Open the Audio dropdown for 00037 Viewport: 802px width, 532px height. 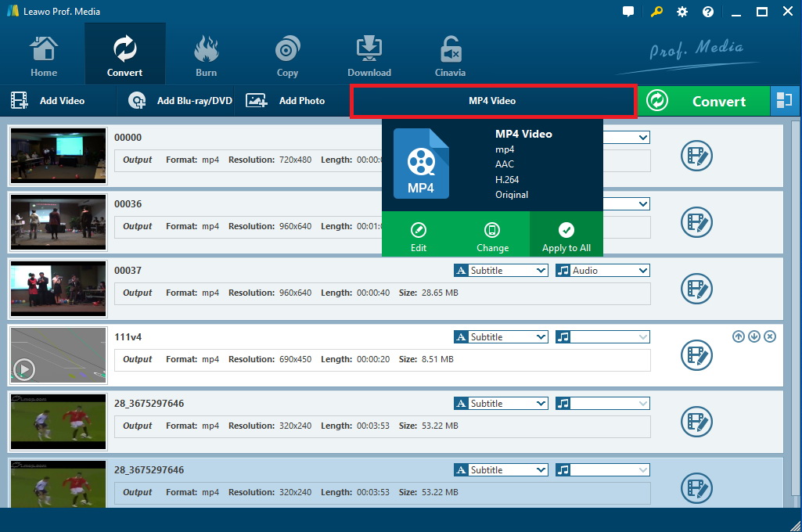pyautogui.click(x=602, y=270)
